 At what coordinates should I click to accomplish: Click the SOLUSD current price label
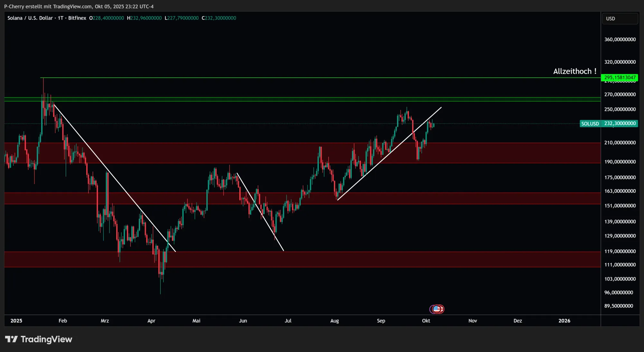[590, 124]
